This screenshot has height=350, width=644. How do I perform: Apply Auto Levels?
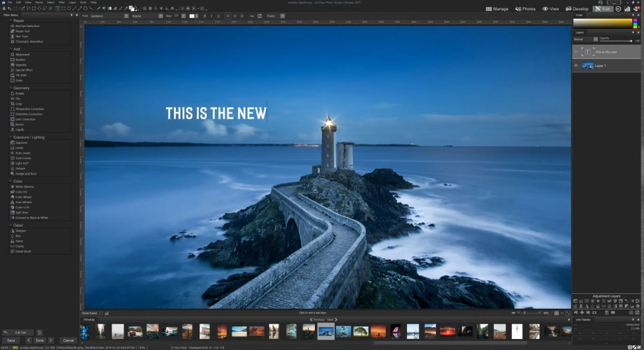tap(21, 153)
